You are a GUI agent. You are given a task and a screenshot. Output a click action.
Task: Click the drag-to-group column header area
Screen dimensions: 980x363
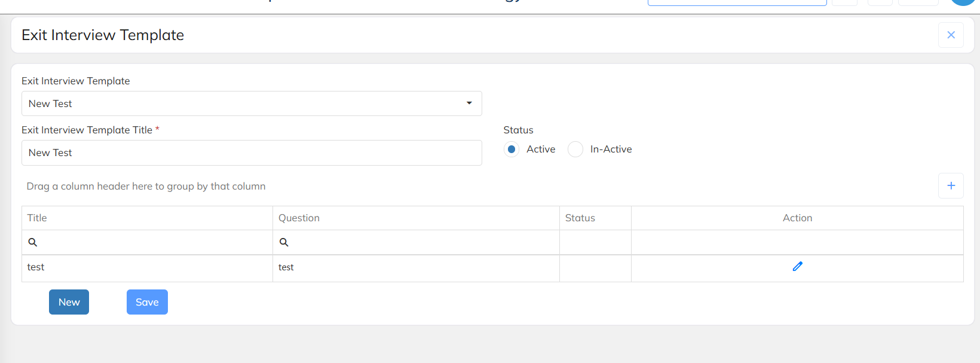pos(146,187)
